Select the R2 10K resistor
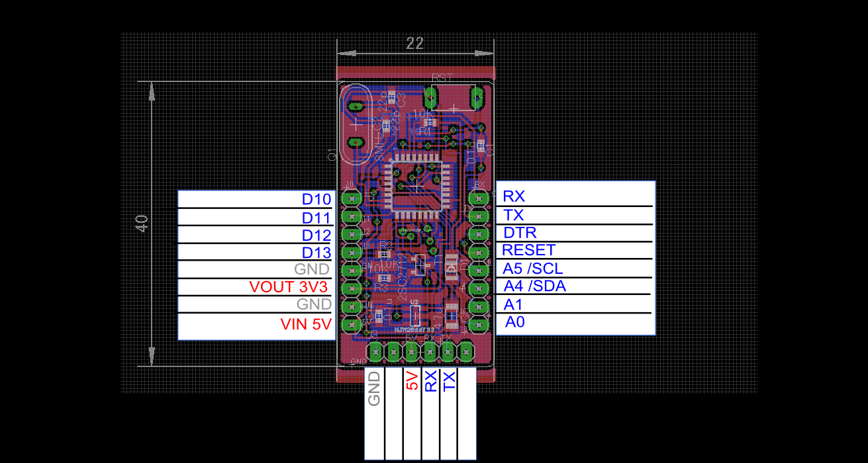Image resolution: width=868 pixels, height=463 pixels. [383, 252]
